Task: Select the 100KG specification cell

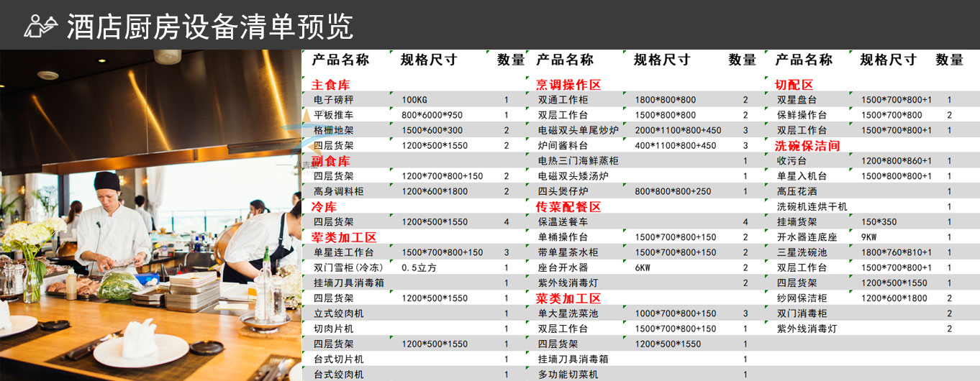Action: pos(414,100)
